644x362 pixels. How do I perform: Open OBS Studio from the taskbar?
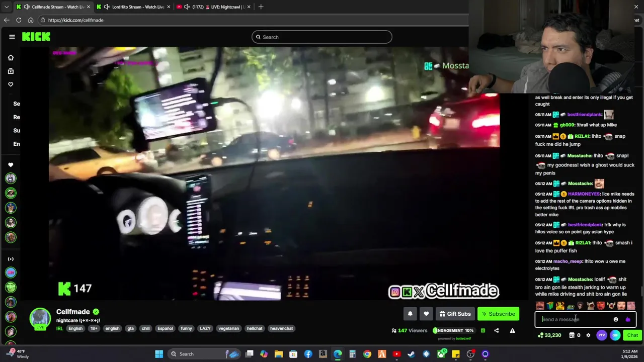tap(470, 354)
